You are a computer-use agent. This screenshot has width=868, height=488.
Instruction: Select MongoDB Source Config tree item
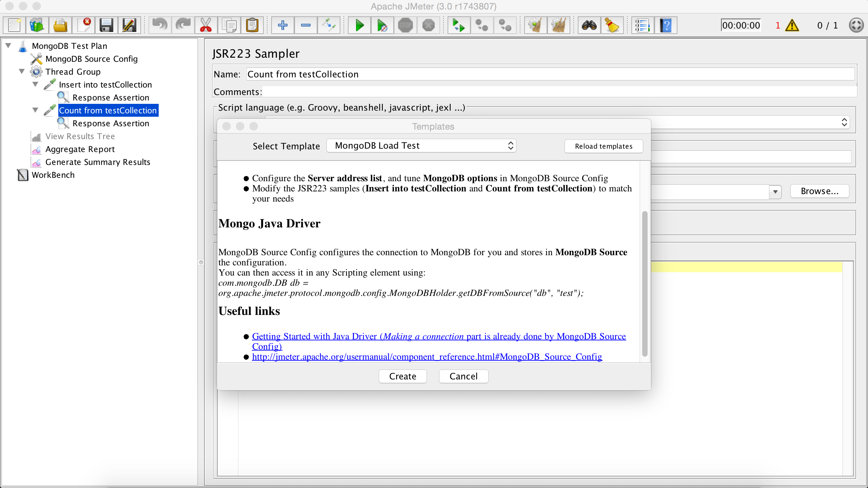pyautogui.click(x=92, y=59)
